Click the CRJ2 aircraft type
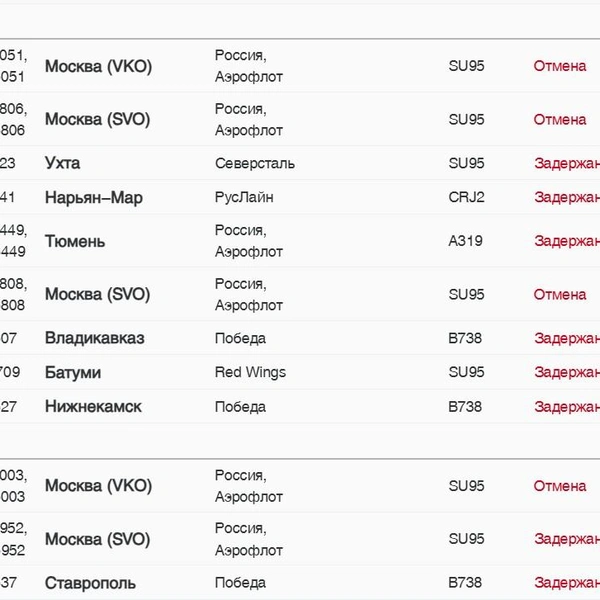This screenshot has height=600, width=600. pos(466,197)
